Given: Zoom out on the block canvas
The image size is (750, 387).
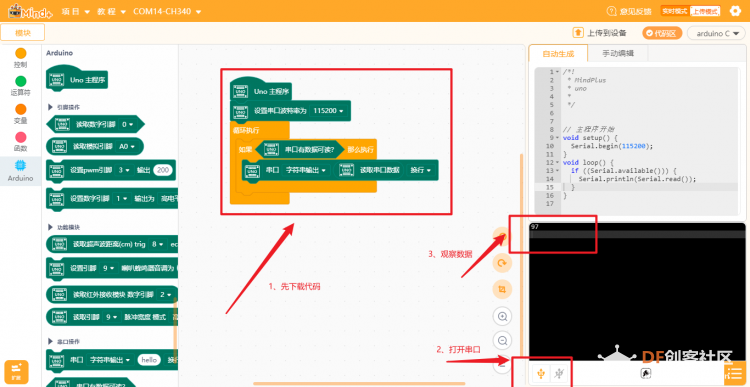Looking at the screenshot, I should click(x=503, y=341).
